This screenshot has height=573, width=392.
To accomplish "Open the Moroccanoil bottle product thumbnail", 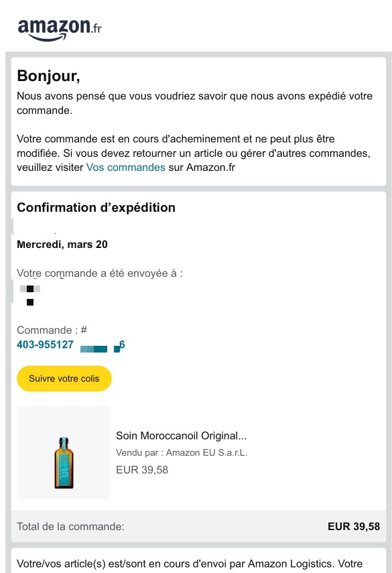I will (64, 452).
